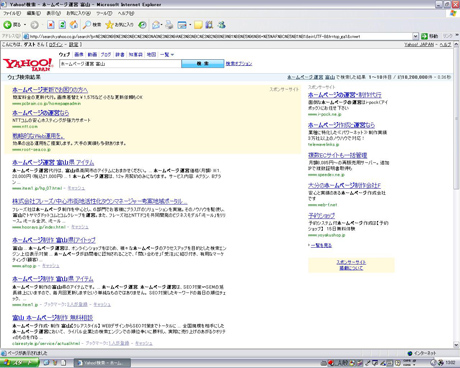Open the Edit button dropdown arrow
The height and width of the screenshot is (368, 460).
tap(190, 25)
